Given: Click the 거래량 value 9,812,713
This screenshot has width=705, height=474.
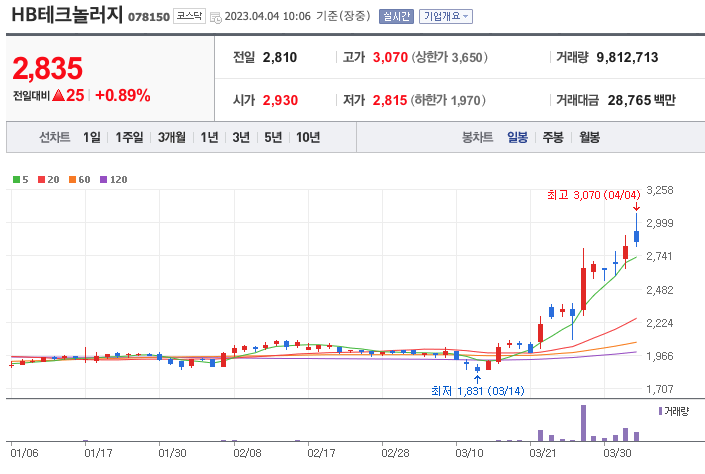Looking at the screenshot, I should [627, 58].
